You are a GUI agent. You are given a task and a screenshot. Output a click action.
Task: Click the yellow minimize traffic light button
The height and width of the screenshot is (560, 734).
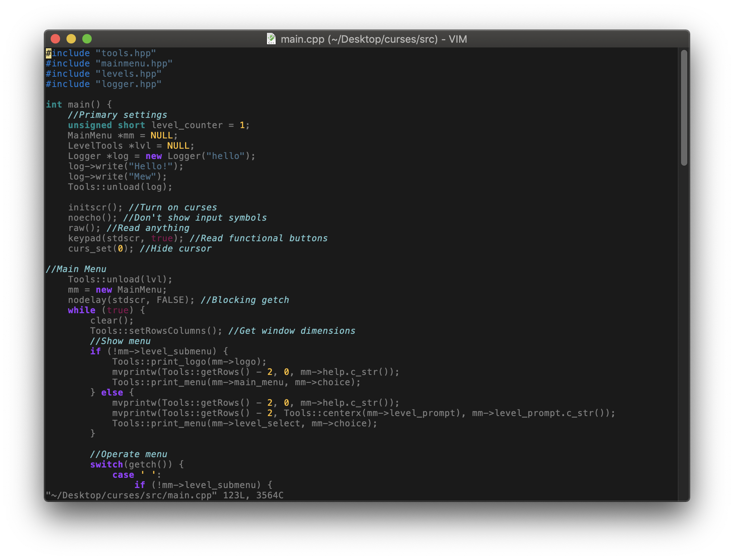[x=71, y=39]
